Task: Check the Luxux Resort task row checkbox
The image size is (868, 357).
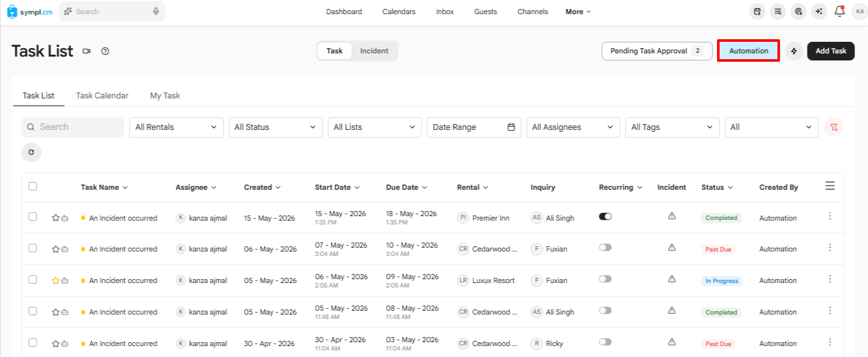Action: (x=33, y=279)
